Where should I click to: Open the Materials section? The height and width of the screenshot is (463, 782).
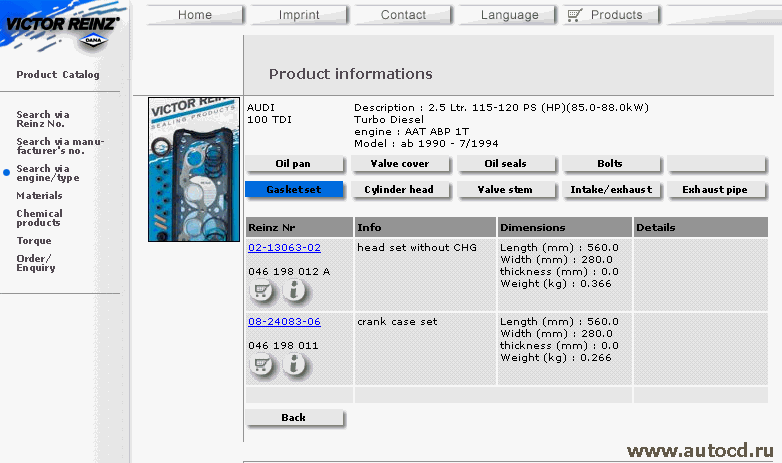[39, 196]
